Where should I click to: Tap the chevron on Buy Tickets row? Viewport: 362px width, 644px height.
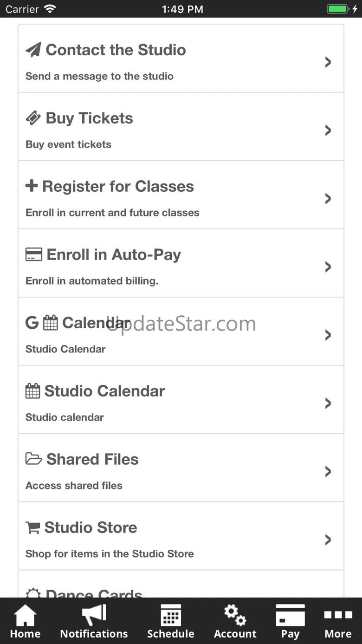(328, 130)
